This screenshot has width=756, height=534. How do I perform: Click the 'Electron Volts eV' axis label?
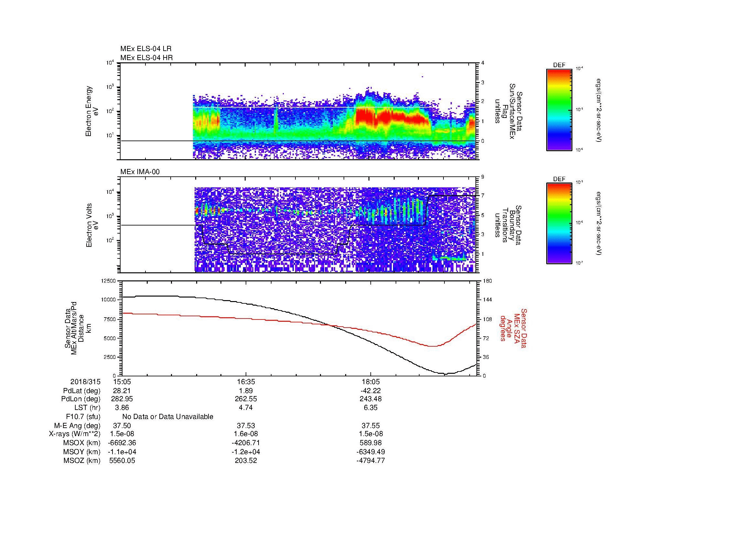pyautogui.click(x=92, y=225)
